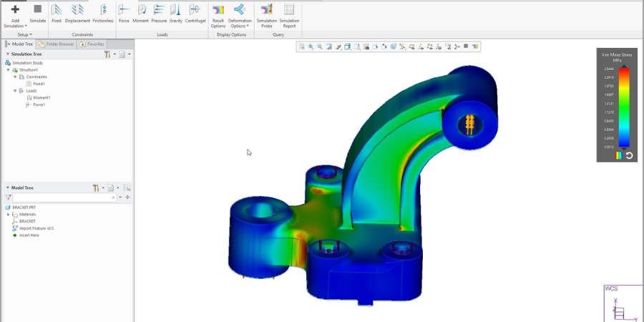
Task: Open the Favorites tab
Action: click(x=92, y=44)
